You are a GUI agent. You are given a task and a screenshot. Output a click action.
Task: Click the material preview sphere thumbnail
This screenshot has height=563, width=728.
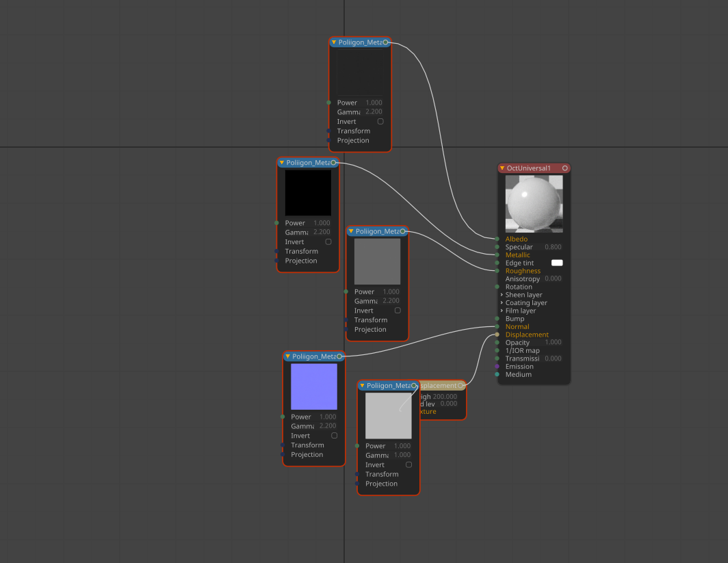534,204
